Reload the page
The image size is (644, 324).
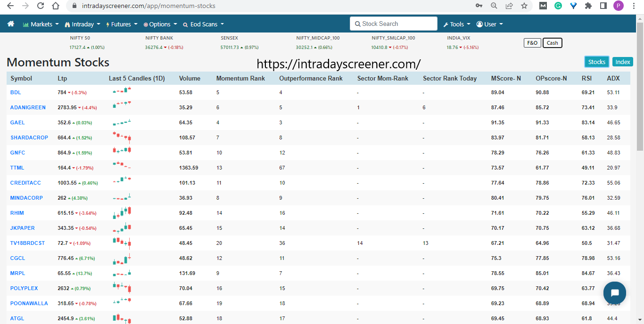41,6
